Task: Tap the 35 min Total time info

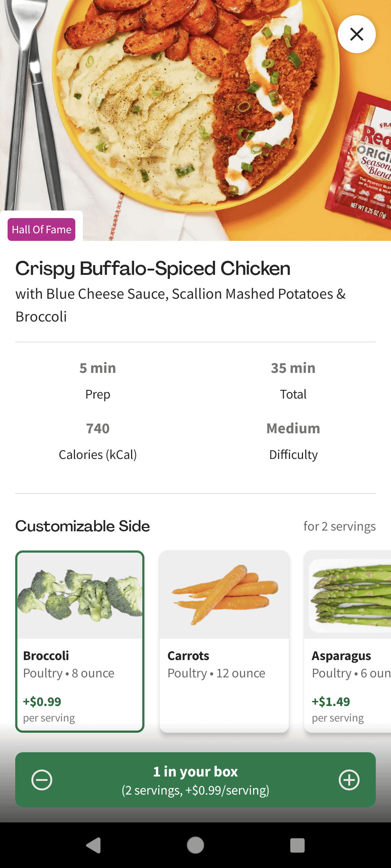Action: (x=293, y=380)
